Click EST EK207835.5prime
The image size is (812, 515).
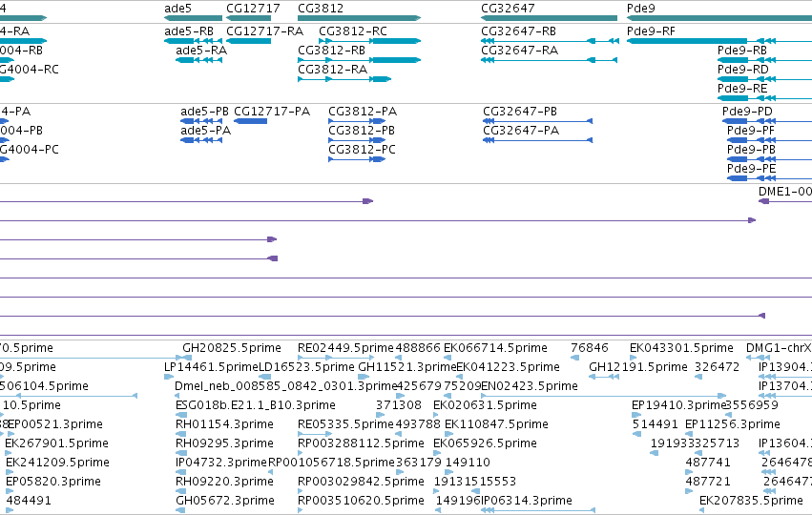pos(751,501)
